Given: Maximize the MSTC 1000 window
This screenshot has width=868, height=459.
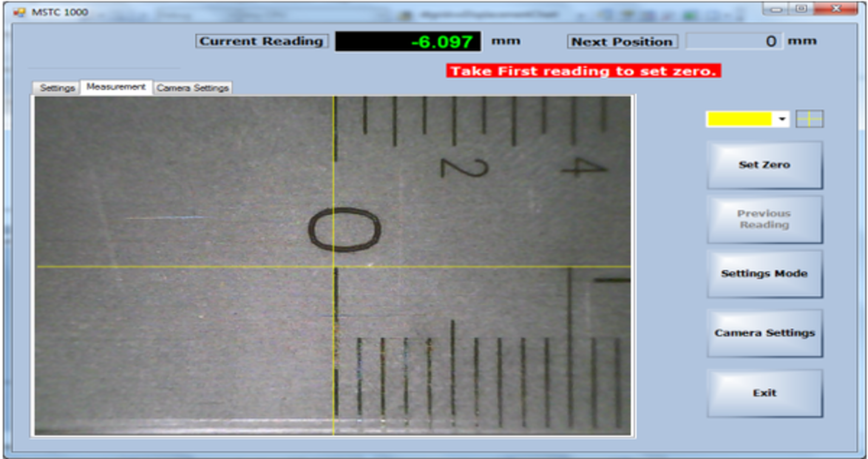Looking at the screenshot, I should (x=801, y=9).
